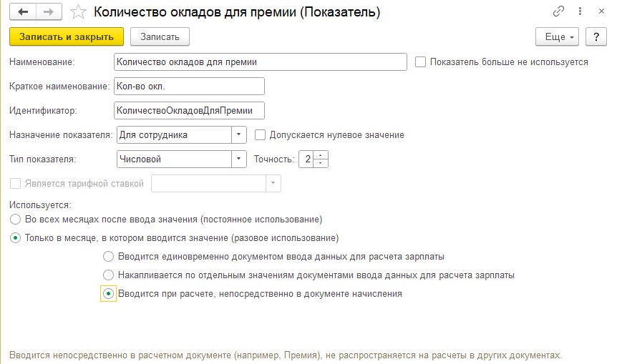617x364 pixels.
Task: Choose 'Накапливается по отдельным значениям' radio option
Action: 108,275
